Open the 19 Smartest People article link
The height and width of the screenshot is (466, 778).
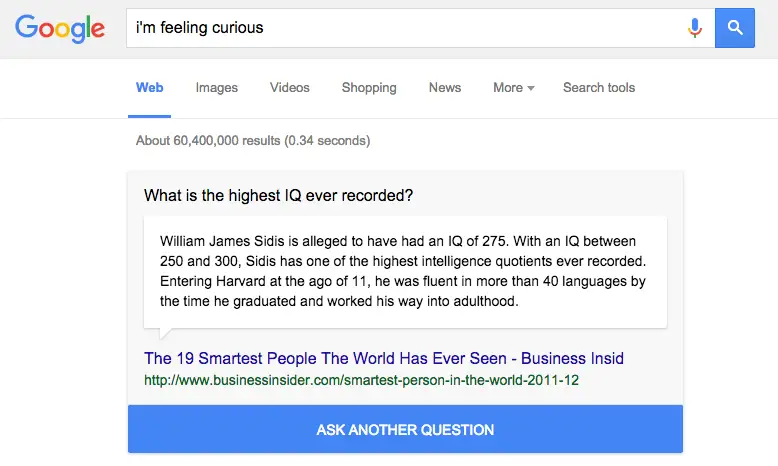pyautogui.click(x=384, y=359)
